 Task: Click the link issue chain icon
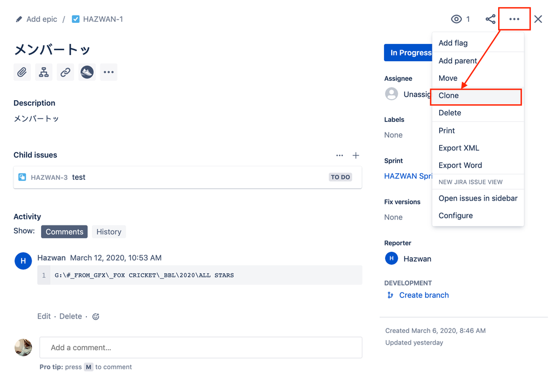(65, 72)
